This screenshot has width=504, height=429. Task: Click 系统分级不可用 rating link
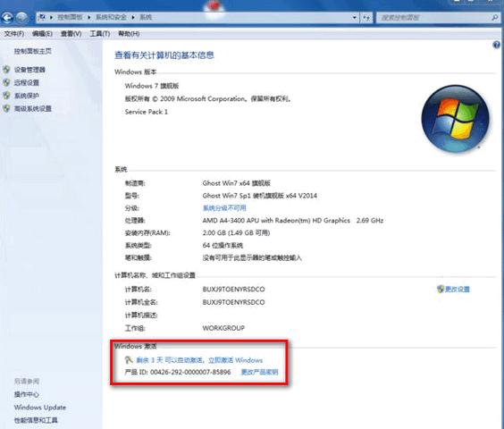[224, 208]
